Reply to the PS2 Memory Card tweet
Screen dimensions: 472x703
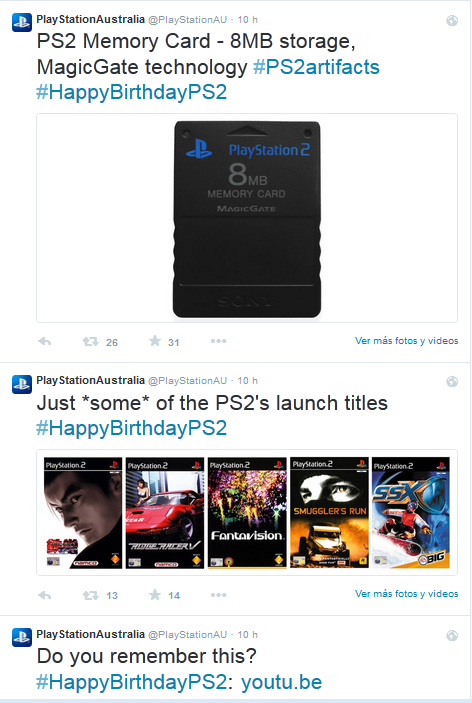pos(44,342)
